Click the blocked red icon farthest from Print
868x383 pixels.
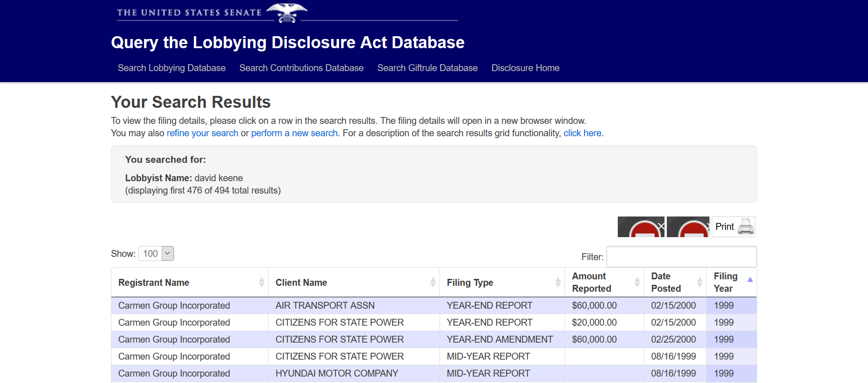pyautogui.click(x=641, y=227)
